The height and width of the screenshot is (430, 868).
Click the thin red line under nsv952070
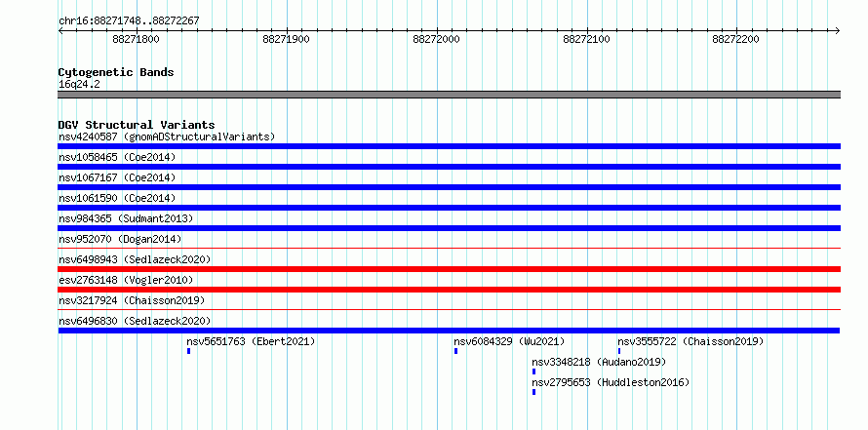click(449, 249)
